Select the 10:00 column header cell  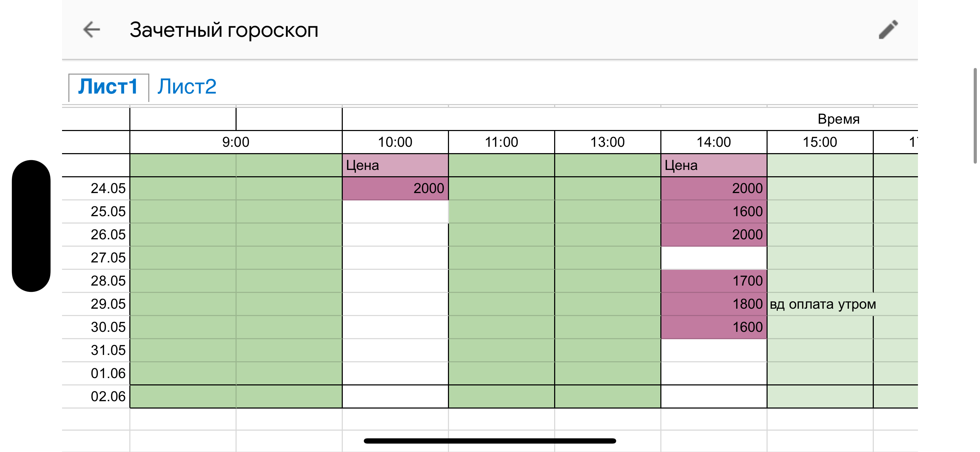[395, 142]
